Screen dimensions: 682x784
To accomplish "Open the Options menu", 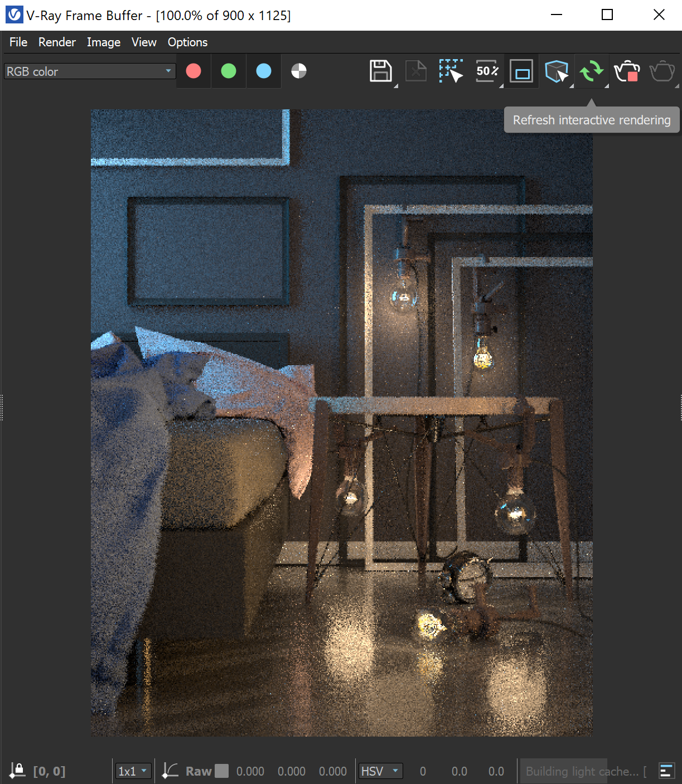I will click(187, 42).
